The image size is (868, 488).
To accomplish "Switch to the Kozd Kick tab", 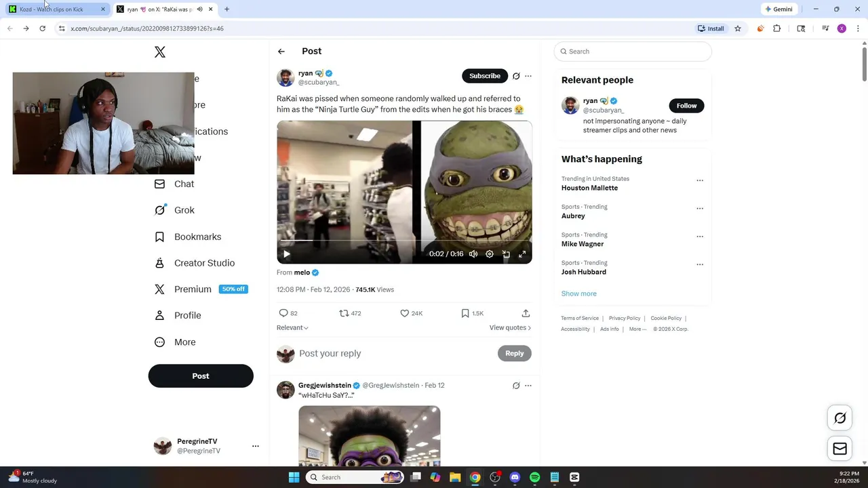I will point(56,9).
